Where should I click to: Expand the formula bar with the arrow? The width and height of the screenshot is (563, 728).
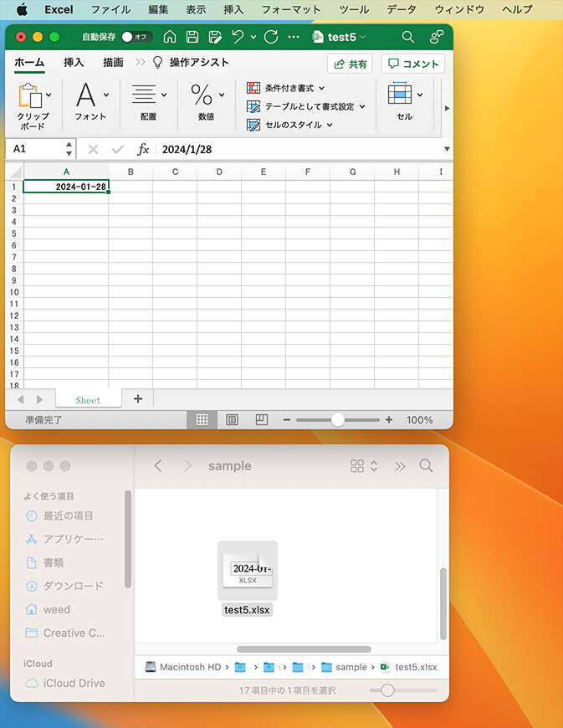point(447,149)
